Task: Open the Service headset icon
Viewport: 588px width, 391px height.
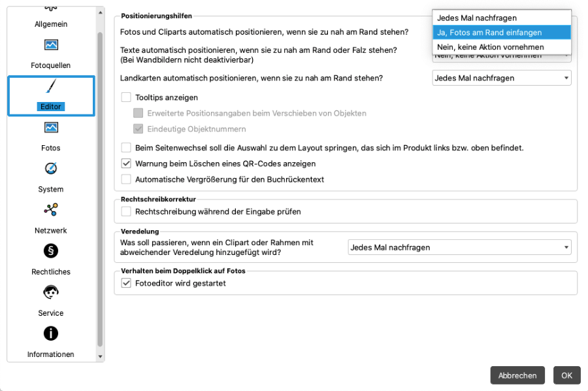Action: (51, 292)
